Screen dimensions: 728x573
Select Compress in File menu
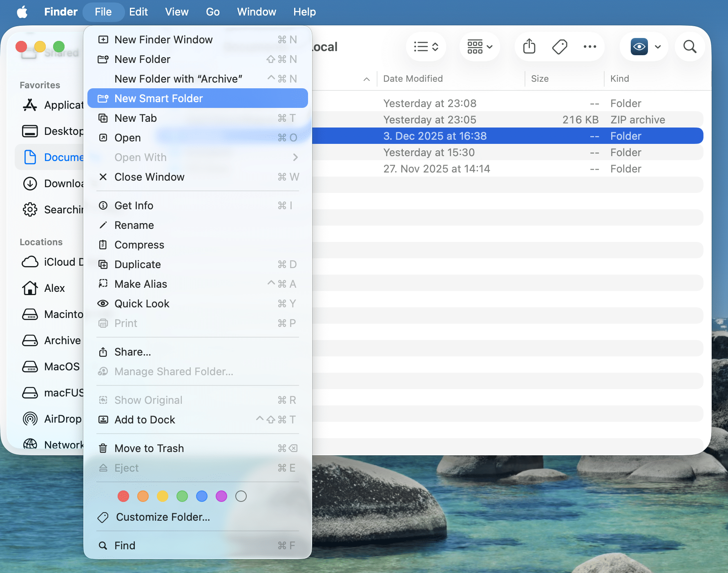[x=198, y=245]
